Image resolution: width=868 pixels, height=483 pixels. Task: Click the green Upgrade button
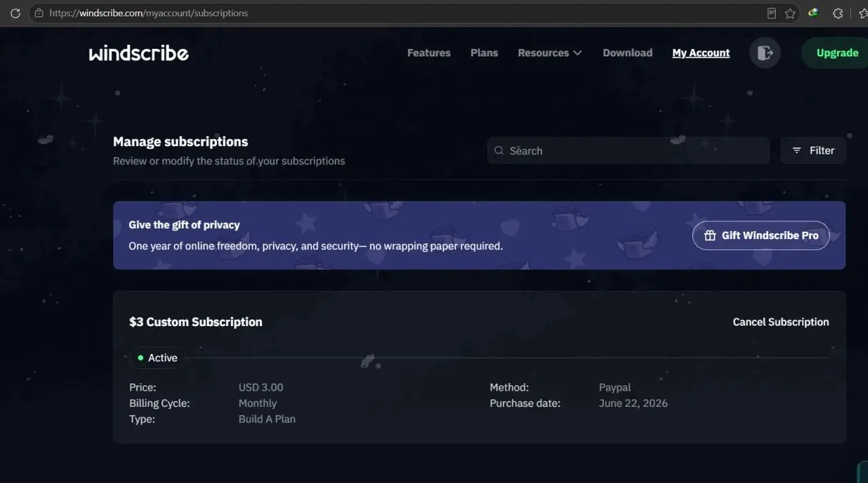click(836, 53)
